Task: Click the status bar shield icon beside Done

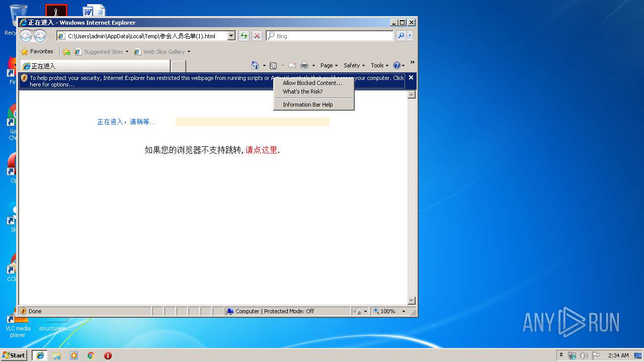Action: pos(23,311)
